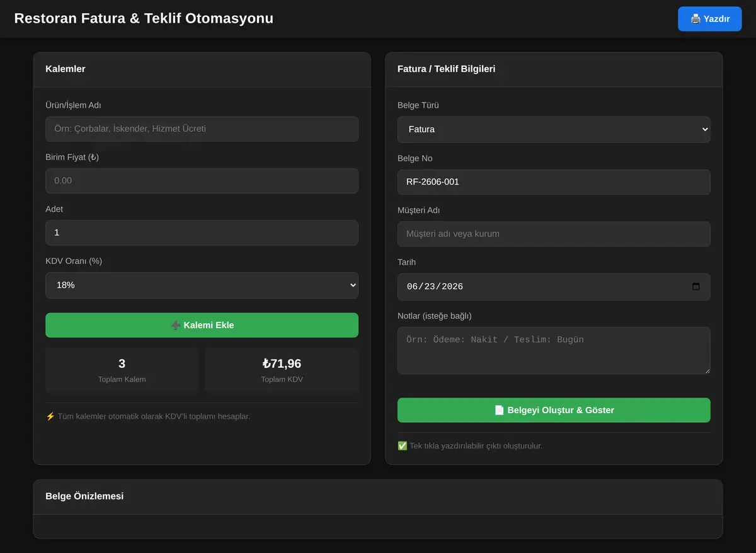756x553 pixels.
Task: Expand the Belge Türü dropdown showing Fatura
Action: [x=554, y=129]
